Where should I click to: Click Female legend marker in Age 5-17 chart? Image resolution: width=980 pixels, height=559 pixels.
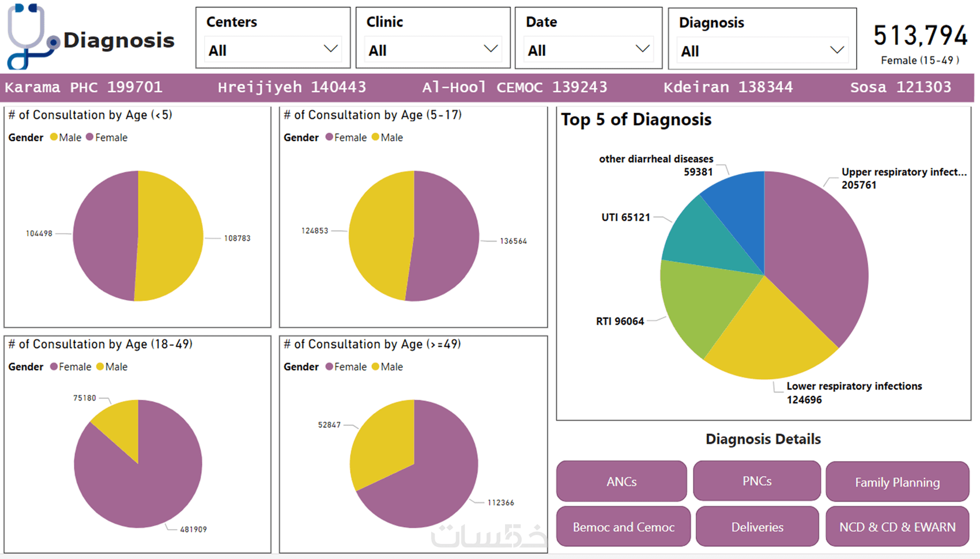(x=330, y=137)
